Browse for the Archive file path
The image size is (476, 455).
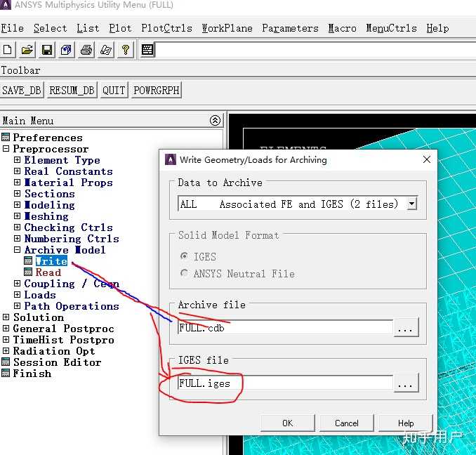click(406, 327)
